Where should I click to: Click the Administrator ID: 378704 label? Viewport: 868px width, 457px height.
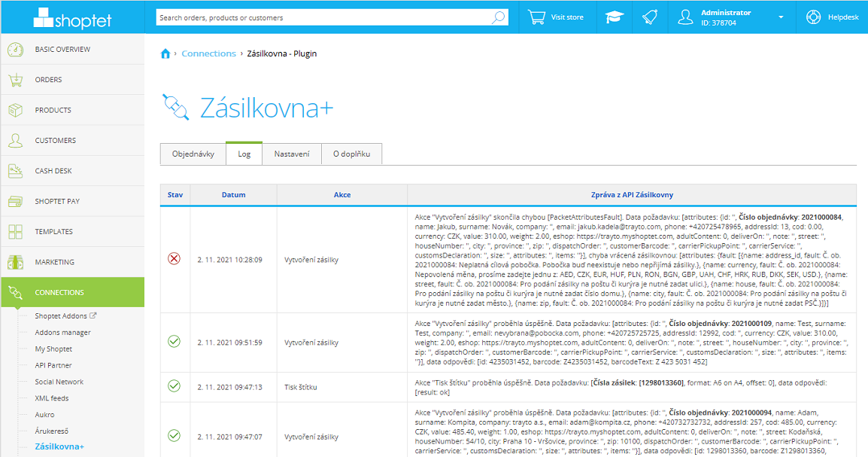(x=726, y=18)
